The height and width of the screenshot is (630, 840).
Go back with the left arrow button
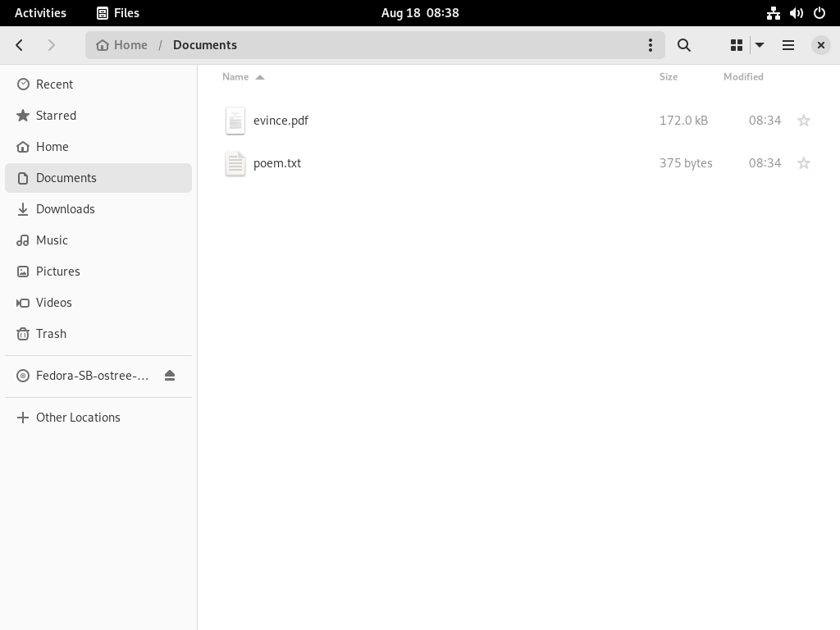[20, 45]
